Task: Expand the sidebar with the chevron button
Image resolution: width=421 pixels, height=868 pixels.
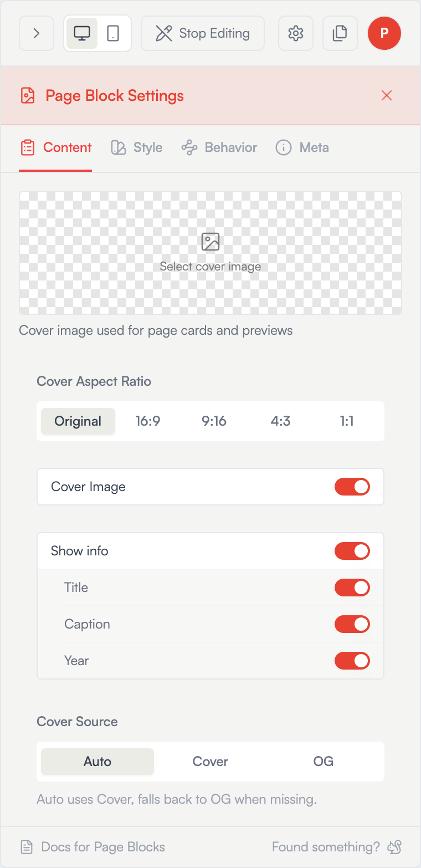Action: (x=37, y=33)
